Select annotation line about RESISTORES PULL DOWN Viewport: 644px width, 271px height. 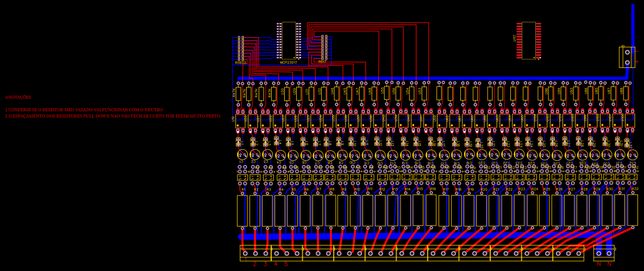coord(114,116)
